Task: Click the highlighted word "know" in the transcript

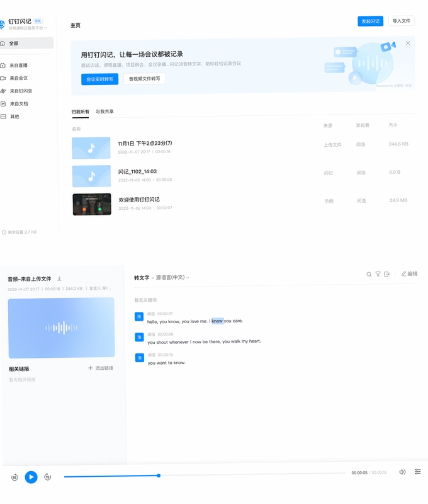Action: click(x=217, y=321)
